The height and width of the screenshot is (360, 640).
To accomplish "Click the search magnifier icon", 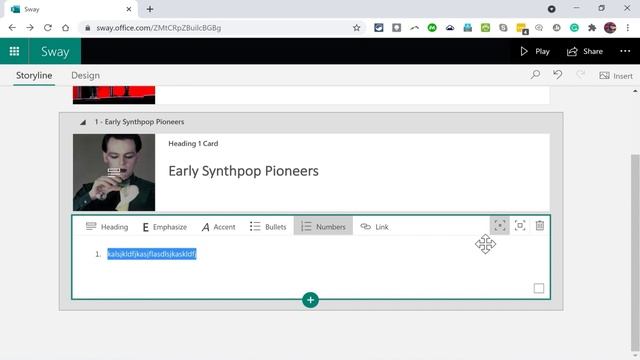I will click(x=535, y=75).
